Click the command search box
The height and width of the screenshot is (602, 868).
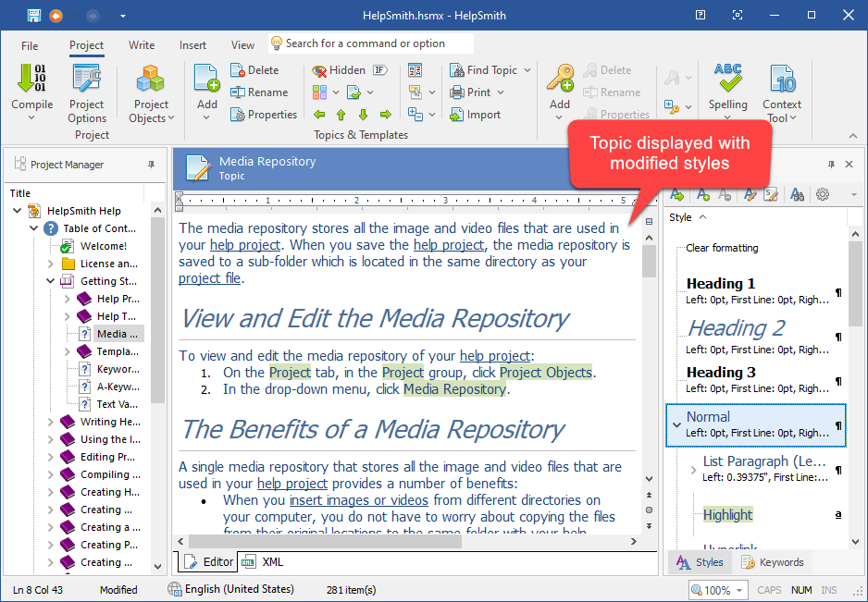pos(371,43)
